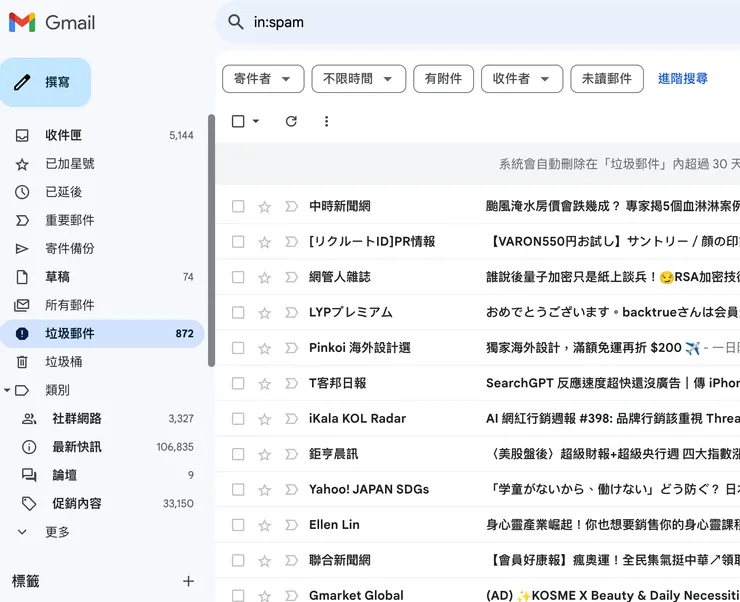Click the in:spam search input field

[496, 22]
